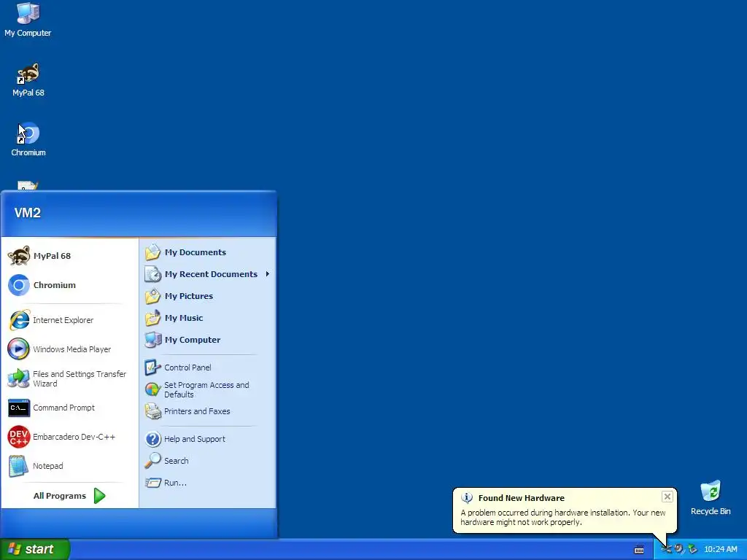Expand All Programs list
Viewport: 747px width, 560px height.
pos(69,496)
